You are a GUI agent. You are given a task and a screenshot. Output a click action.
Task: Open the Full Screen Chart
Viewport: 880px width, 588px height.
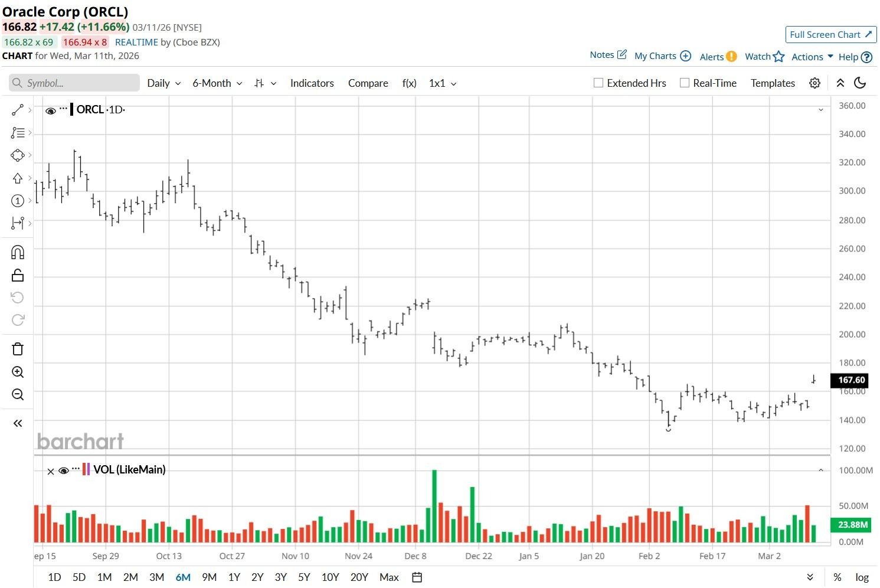831,34
